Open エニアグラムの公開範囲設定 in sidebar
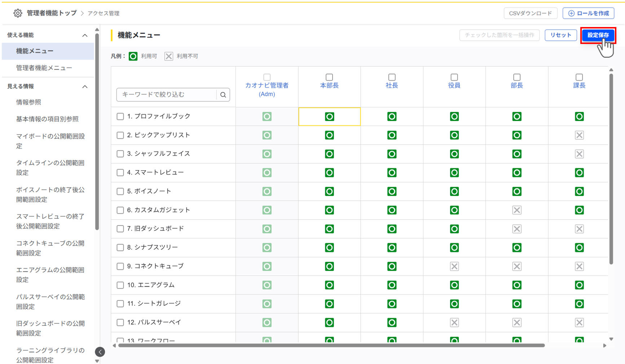The image size is (625, 364). pos(50,275)
